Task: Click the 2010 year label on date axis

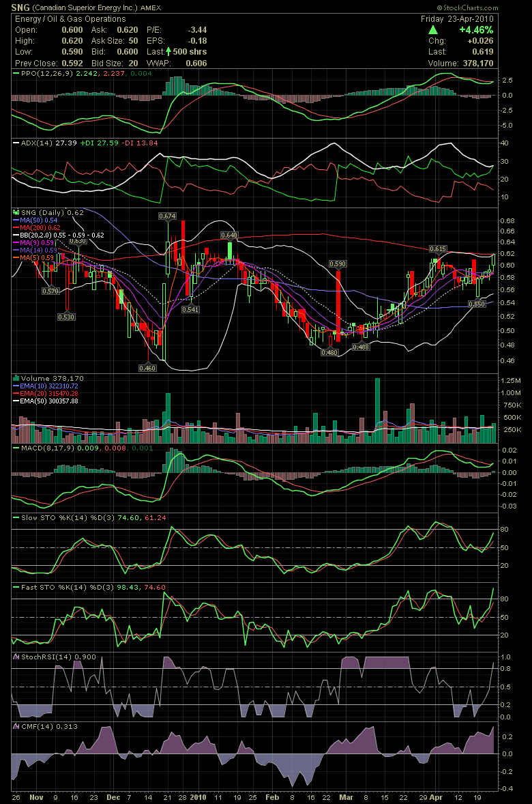Action: click(x=198, y=796)
